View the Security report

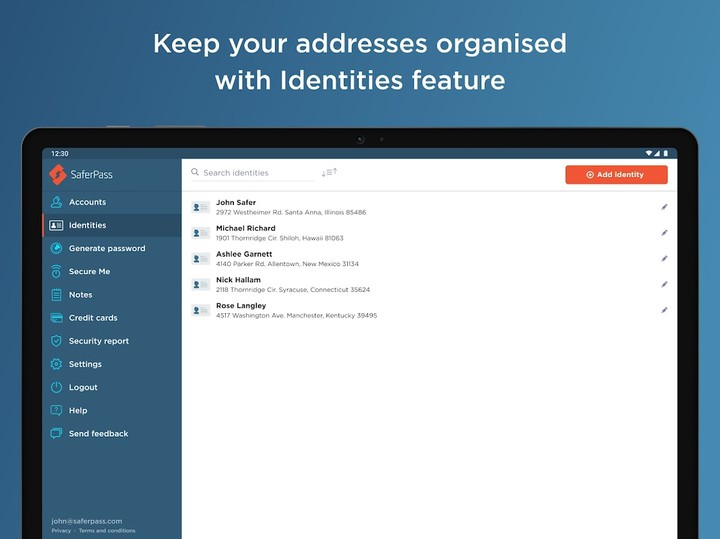click(x=112, y=341)
